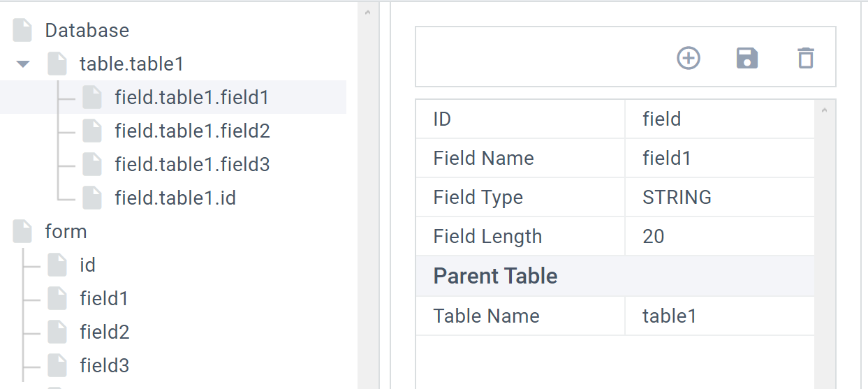
Task: Click the save floppy disk icon
Action: click(x=747, y=58)
